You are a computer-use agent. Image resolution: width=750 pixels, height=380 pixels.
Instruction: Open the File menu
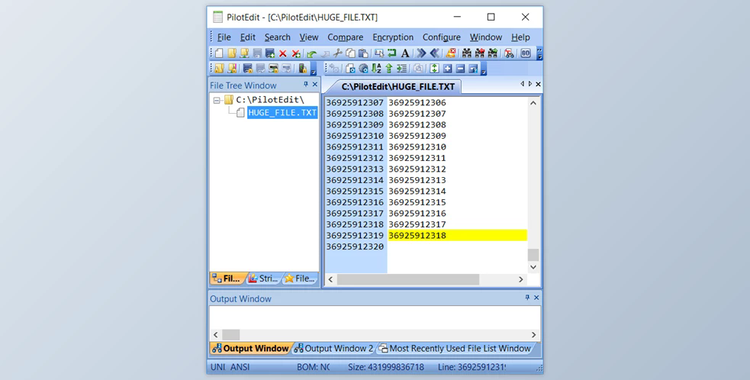coord(224,37)
